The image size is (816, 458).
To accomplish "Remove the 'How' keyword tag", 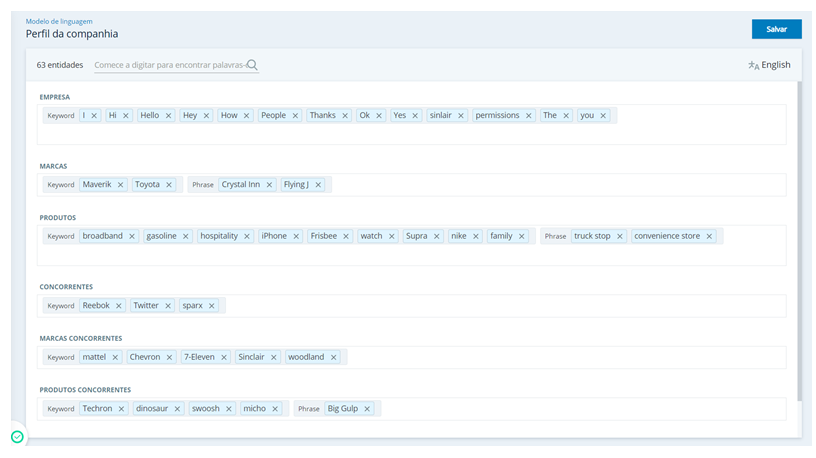I will point(246,116).
